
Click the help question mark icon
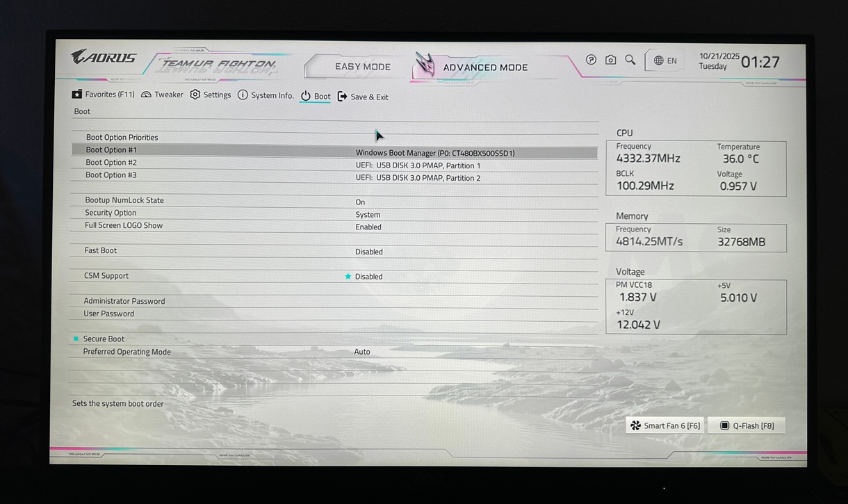pyautogui.click(x=591, y=60)
